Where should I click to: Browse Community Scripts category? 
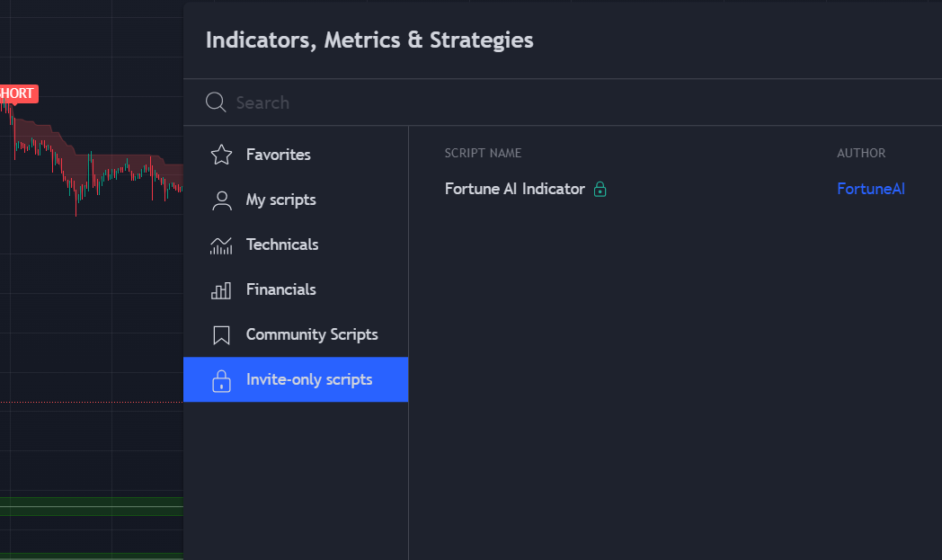[x=296, y=334]
